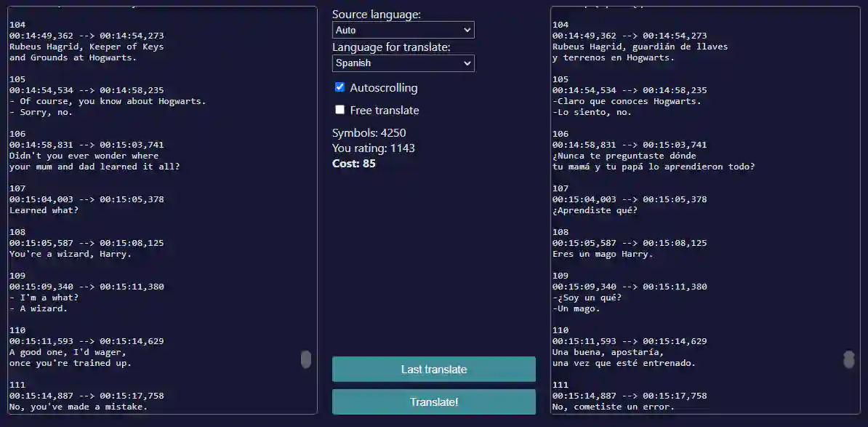Place cursor on 'Learned what?' in source text

44,210
